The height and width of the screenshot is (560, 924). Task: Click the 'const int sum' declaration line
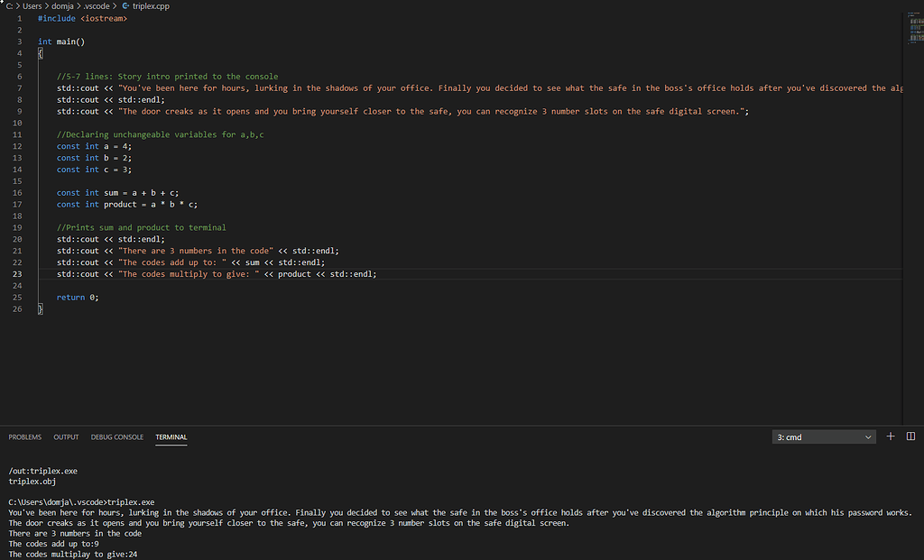tap(117, 192)
